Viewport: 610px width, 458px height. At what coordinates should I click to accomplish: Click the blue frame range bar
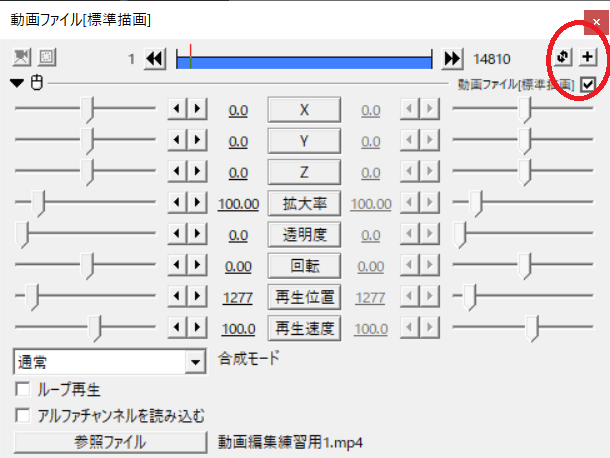[x=304, y=62]
